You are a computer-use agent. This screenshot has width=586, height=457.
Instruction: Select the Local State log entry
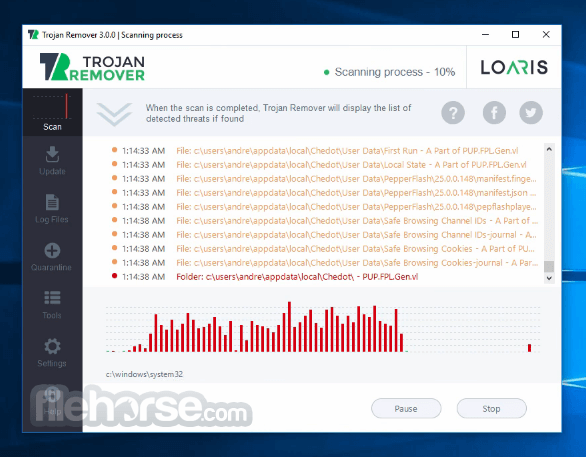click(319, 165)
